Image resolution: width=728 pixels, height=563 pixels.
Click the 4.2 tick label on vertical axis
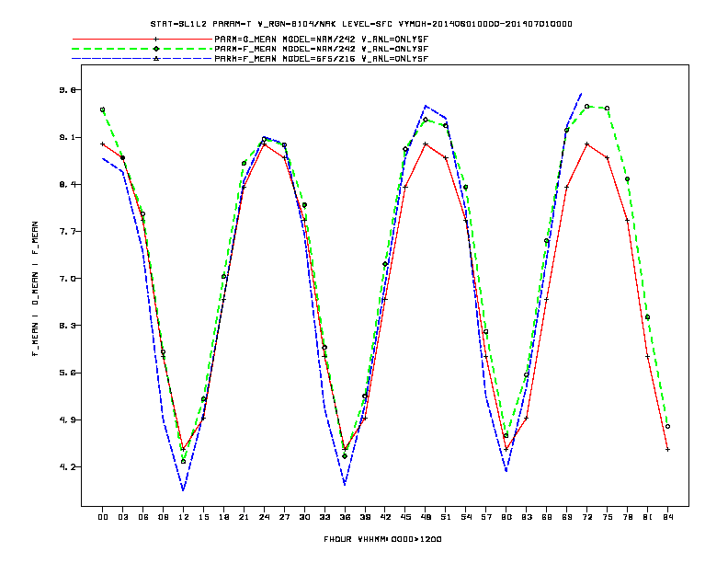click(67, 466)
